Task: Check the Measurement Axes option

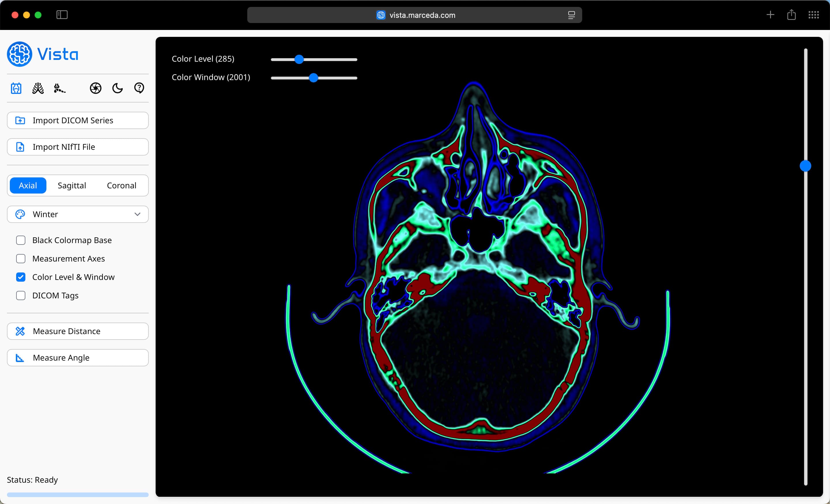Action: tap(21, 259)
